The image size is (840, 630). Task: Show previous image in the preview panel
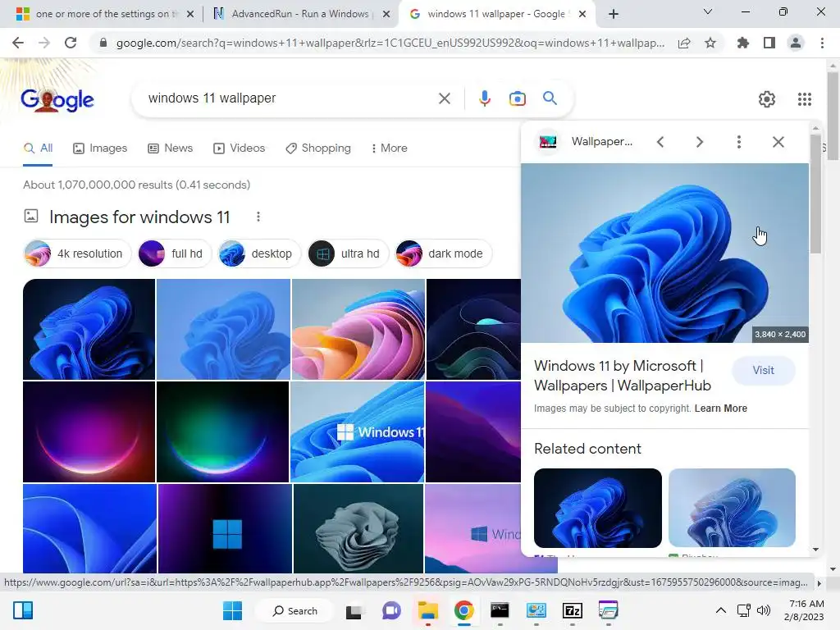[660, 142]
